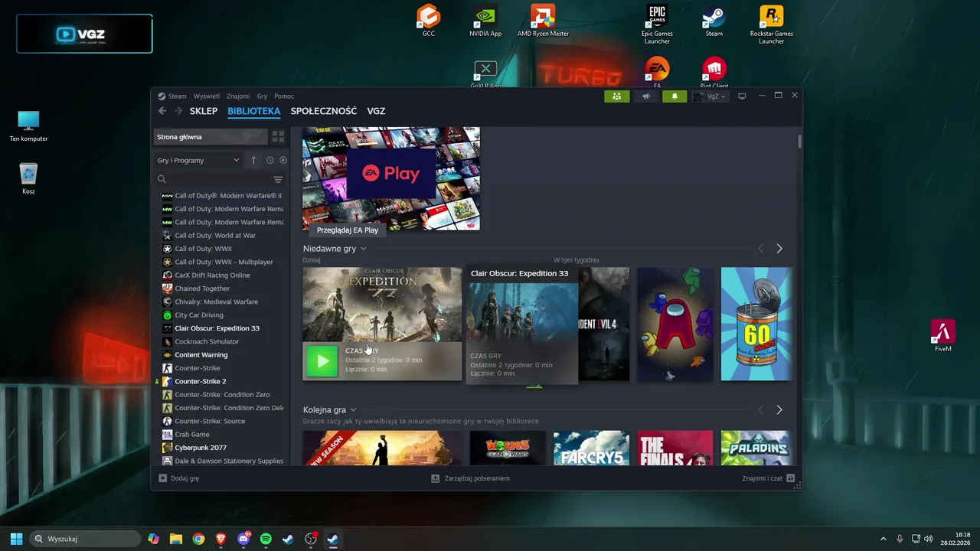Click the library content vertical scrollbar
Viewport: 980px width, 551px height.
pyautogui.click(x=799, y=142)
